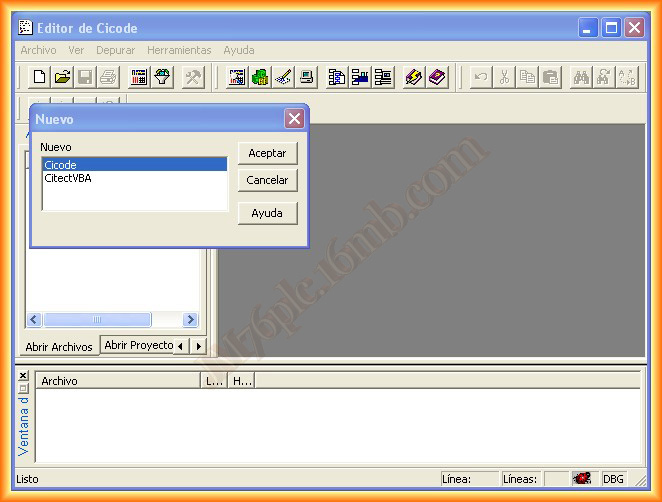662x502 pixels.
Task: Click the horizontal scrollbar right arrow
Action: [190, 320]
